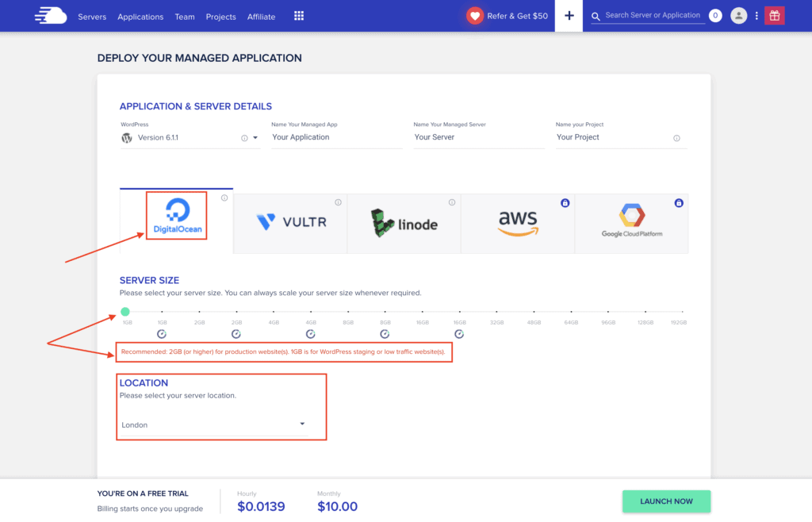Open the Projects menu
Image resolution: width=812 pixels, height=522 pixels.
[x=220, y=17]
